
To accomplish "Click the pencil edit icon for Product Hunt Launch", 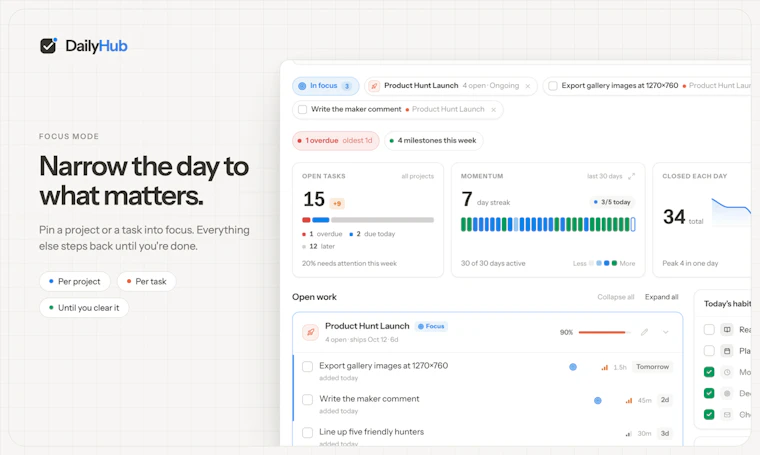I will click(644, 332).
